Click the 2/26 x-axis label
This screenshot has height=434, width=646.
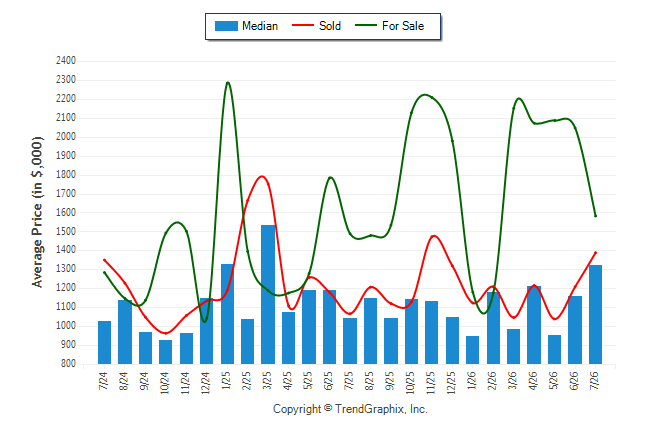point(493,380)
